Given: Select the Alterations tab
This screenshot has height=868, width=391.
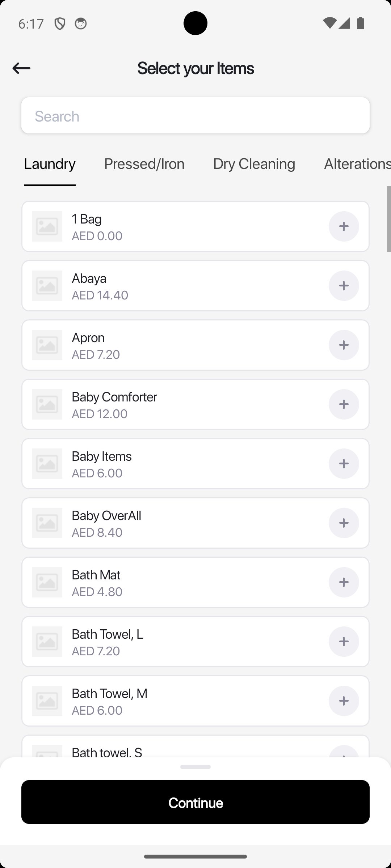Looking at the screenshot, I should pyautogui.click(x=357, y=164).
